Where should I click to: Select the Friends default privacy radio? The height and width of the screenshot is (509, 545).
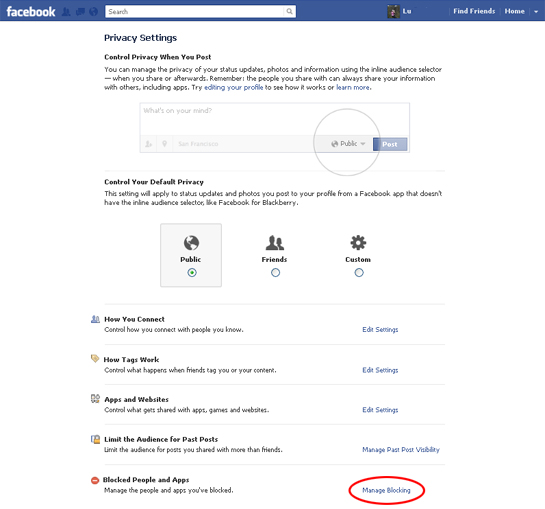click(x=275, y=273)
